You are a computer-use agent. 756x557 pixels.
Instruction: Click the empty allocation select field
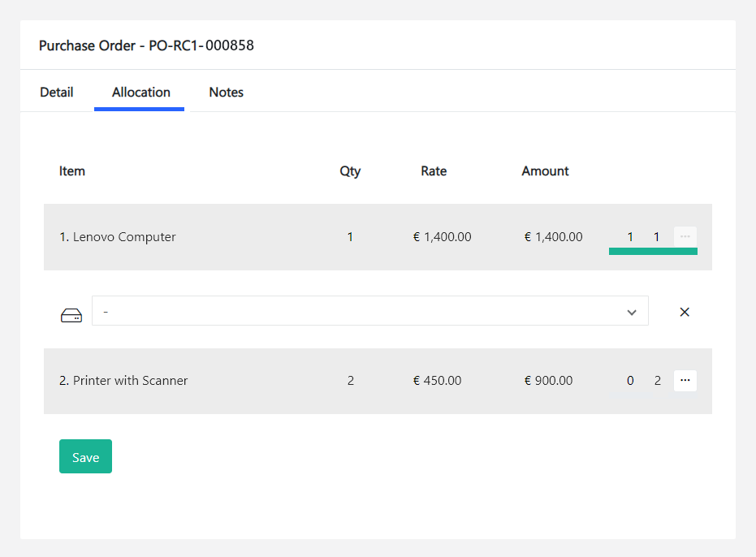pos(357,311)
